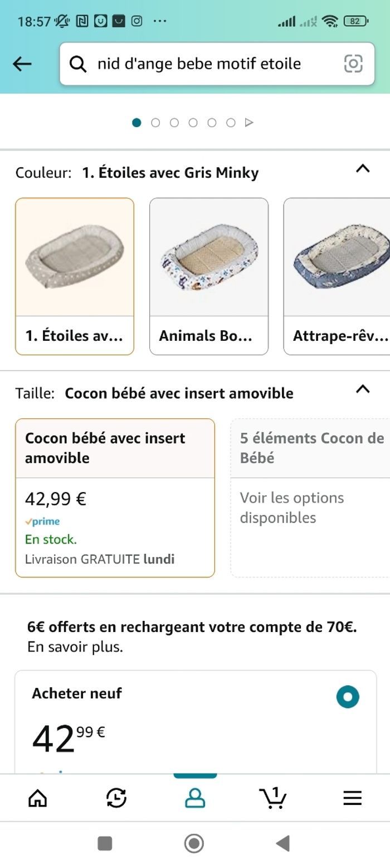Screen dimensions: 390x868
Task: Open the hamburger menu in bottom bar
Action: 352,798
